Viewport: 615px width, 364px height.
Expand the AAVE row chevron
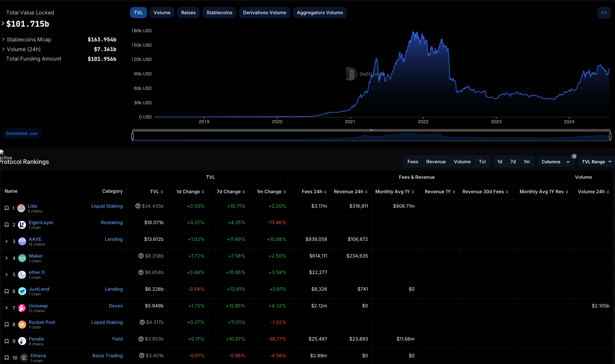[7, 241]
